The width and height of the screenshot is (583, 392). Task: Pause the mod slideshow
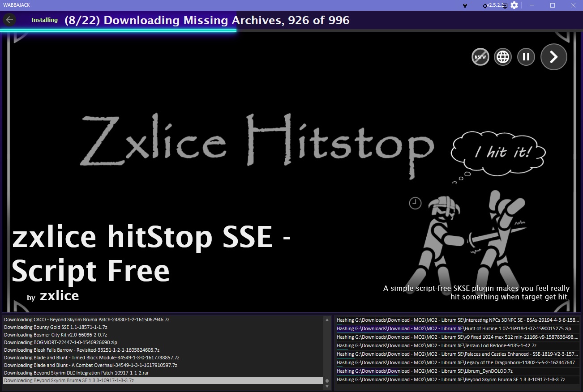526,57
